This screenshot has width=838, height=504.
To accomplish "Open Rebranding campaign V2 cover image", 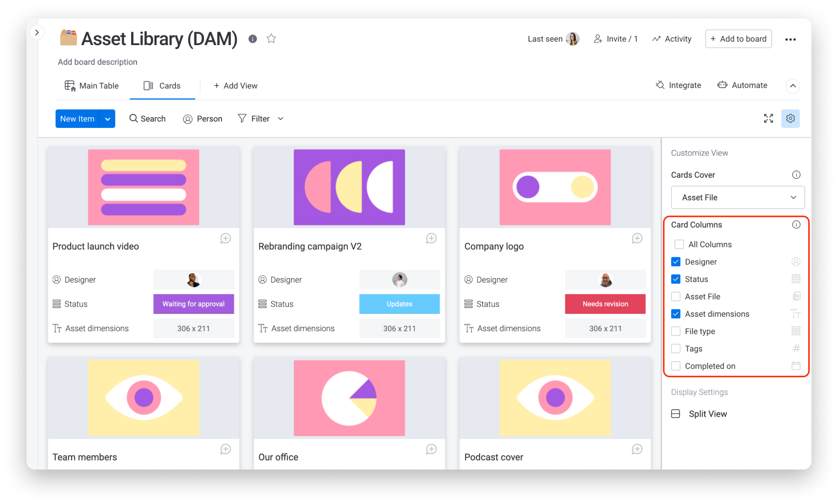I will point(349,187).
